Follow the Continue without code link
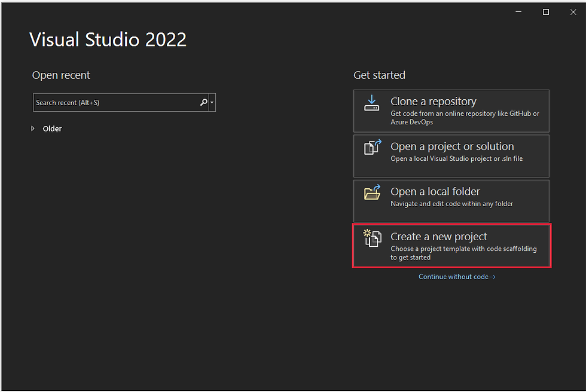This screenshot has height=392, width=586. pos(457,277)
